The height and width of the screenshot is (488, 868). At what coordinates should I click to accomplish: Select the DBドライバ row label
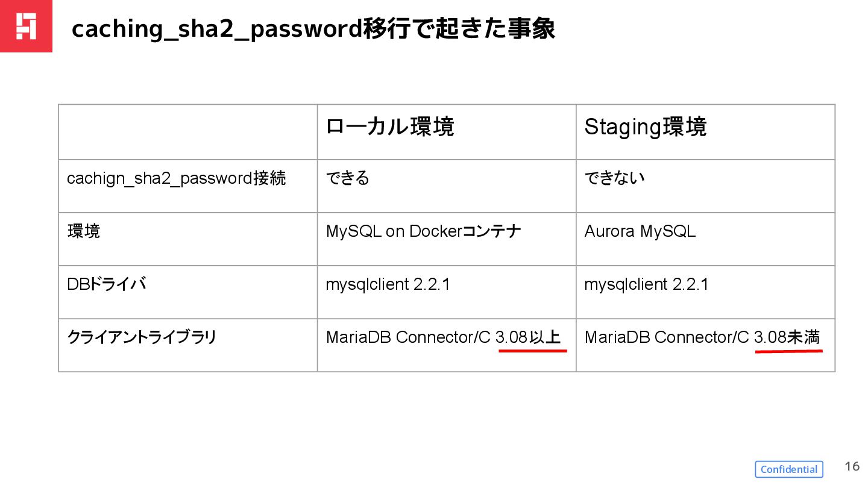(x=107, y=284)
